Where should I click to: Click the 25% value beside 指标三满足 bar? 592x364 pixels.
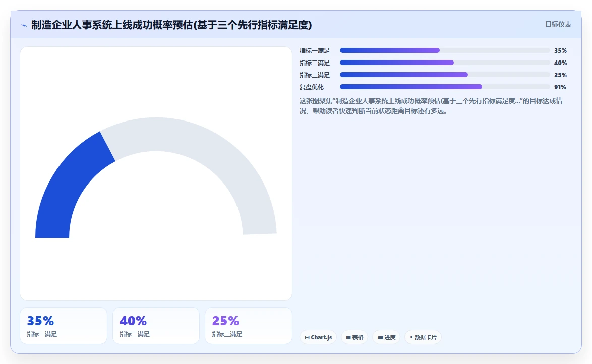click(560, 75)
